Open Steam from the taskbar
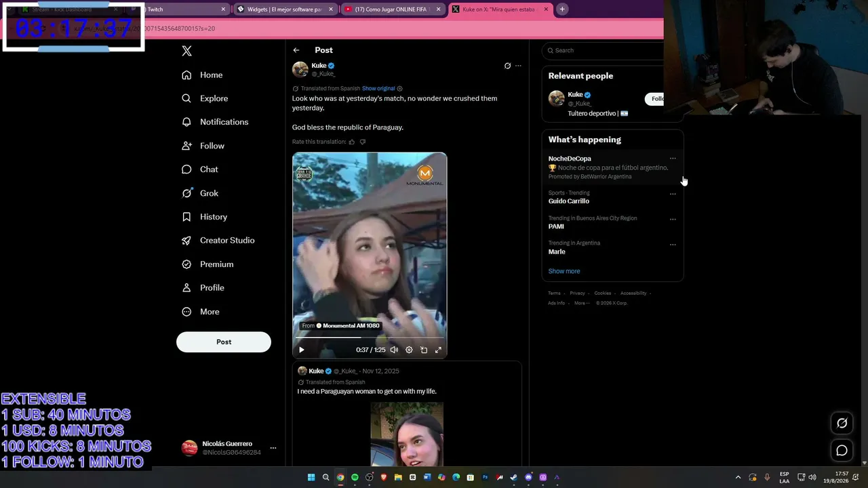 514,477
